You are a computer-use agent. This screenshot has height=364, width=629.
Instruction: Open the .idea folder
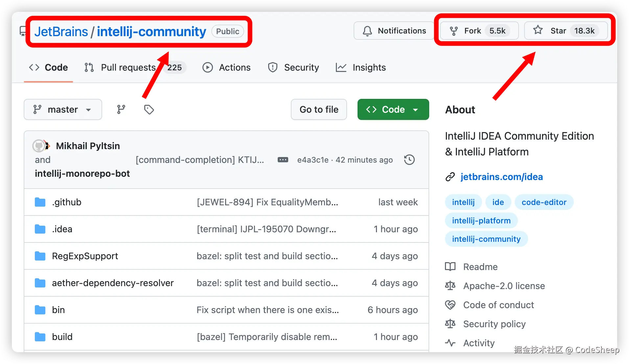pos(62,229)
